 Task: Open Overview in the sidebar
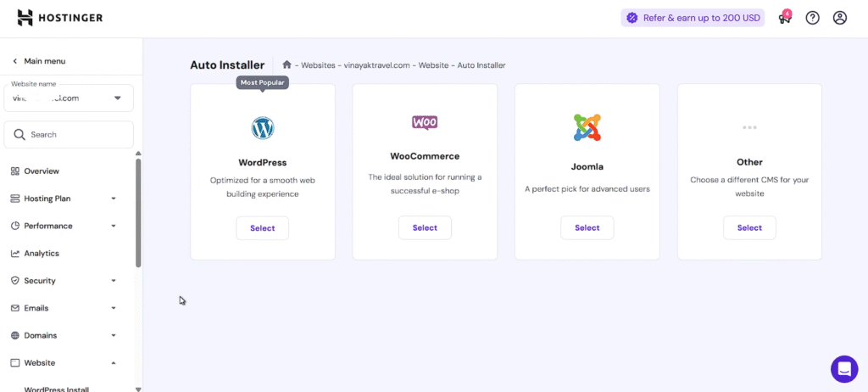coord(42,171)
